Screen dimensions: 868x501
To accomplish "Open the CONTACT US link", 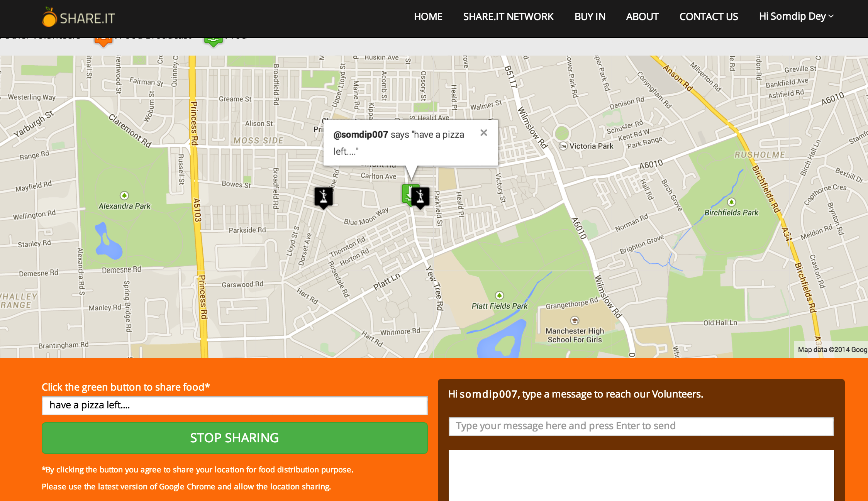I will coord(709,17).
